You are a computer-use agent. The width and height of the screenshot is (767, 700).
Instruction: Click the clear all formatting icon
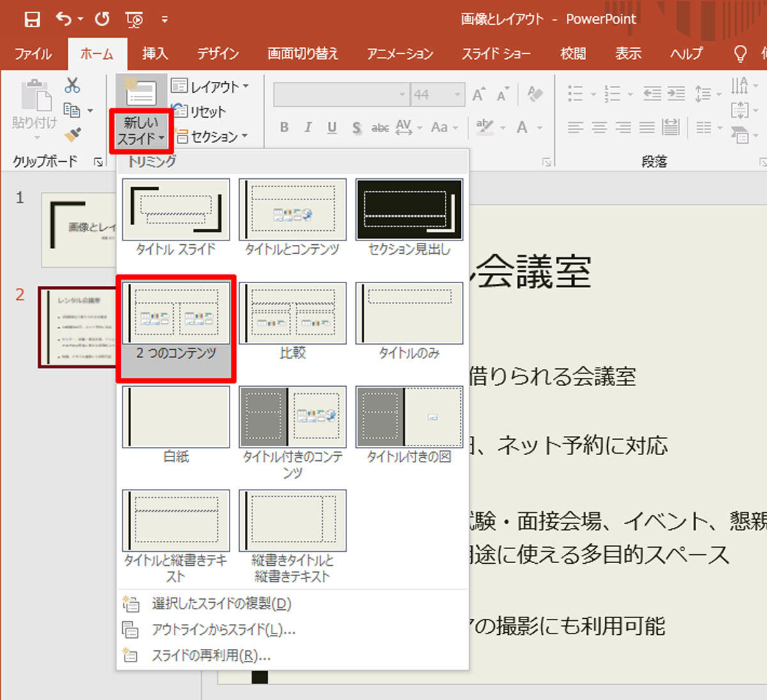point(535,95)
